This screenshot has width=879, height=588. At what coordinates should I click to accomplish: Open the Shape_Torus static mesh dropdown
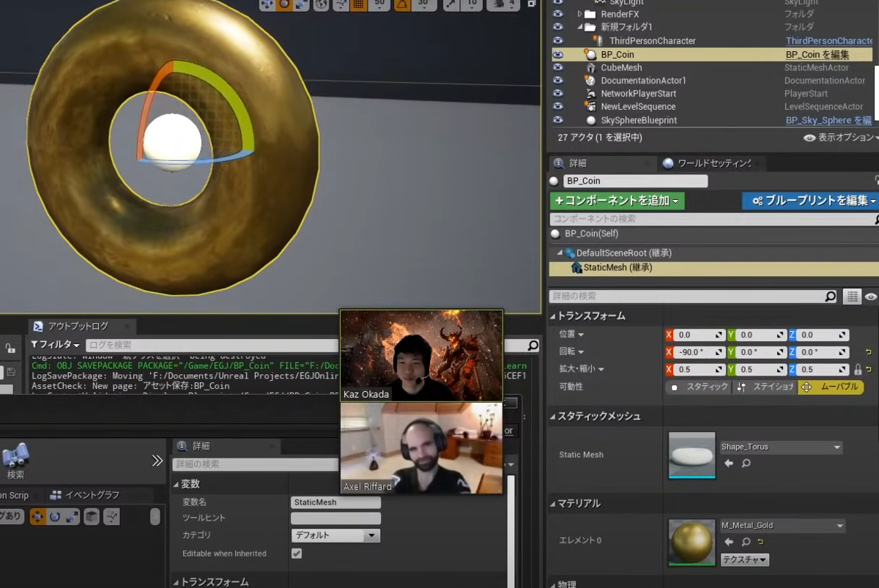780,447
